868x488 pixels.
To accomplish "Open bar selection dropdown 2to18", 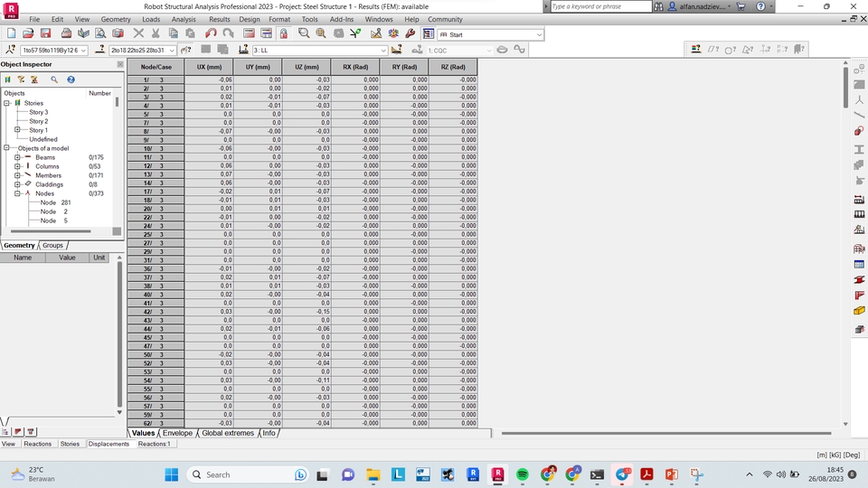I will click(x=142, y=51).
